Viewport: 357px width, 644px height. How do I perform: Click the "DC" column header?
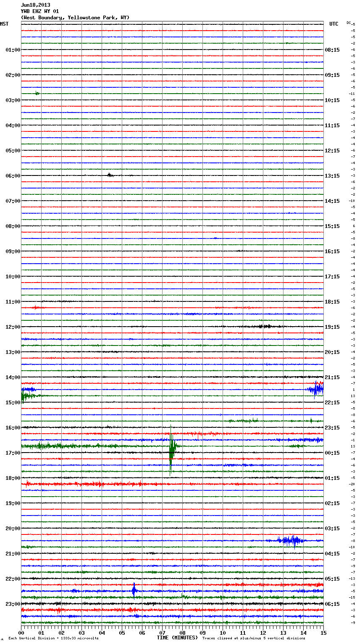pos(349,23)
